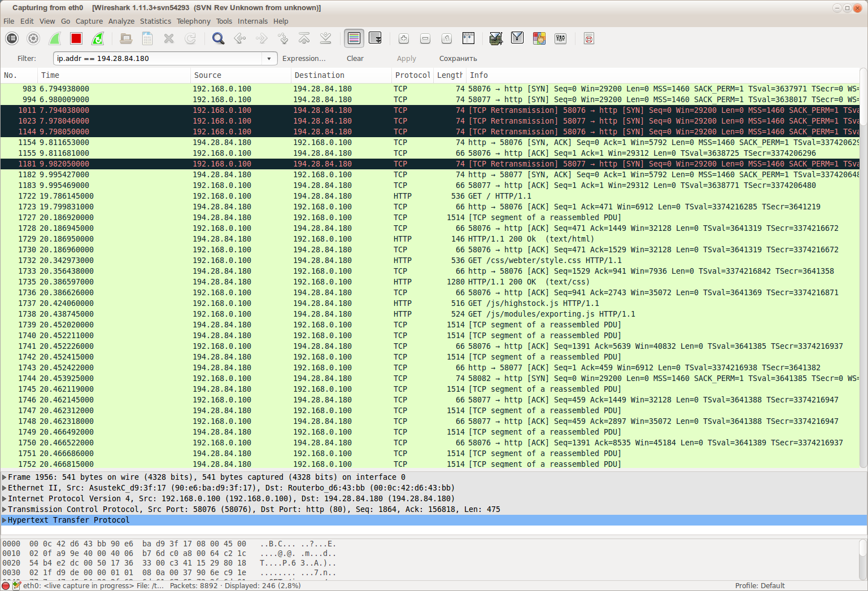868x591 pixels.
Task: Jump to last packet icon
Action: 326,38
